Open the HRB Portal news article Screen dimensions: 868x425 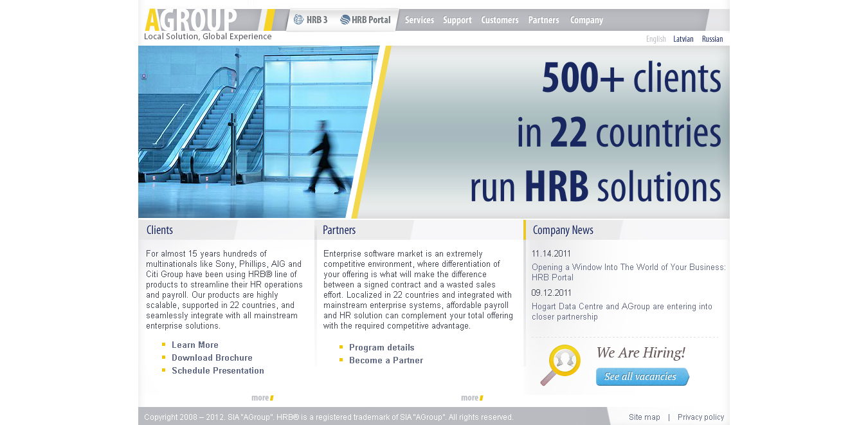click(x=628, y=273)
